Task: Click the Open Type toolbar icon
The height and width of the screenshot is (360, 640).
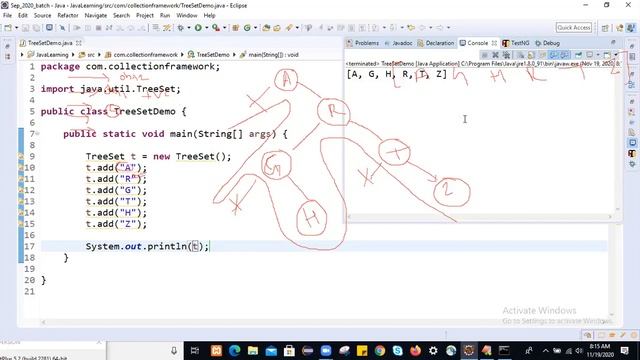Action: click(x=266, y=28)
